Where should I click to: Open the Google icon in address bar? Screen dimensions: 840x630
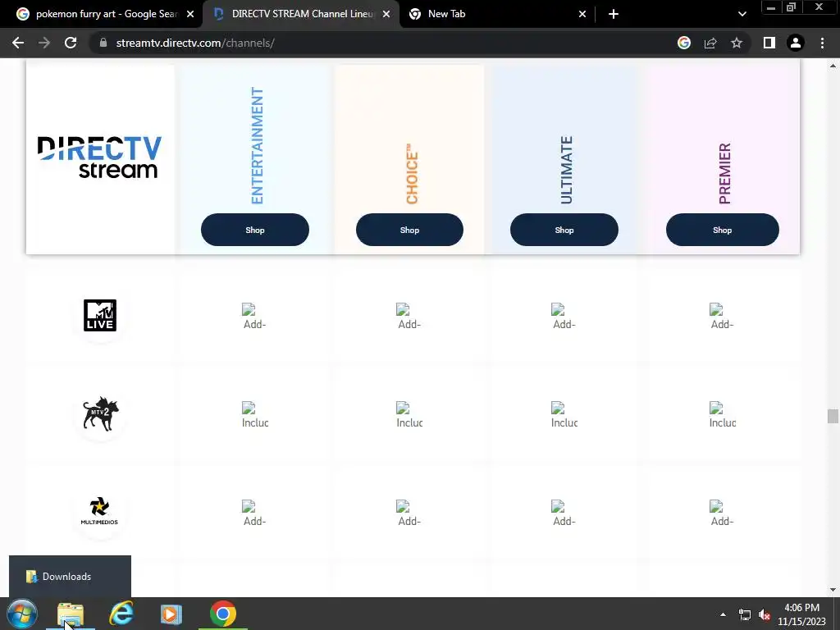point(683,43)
